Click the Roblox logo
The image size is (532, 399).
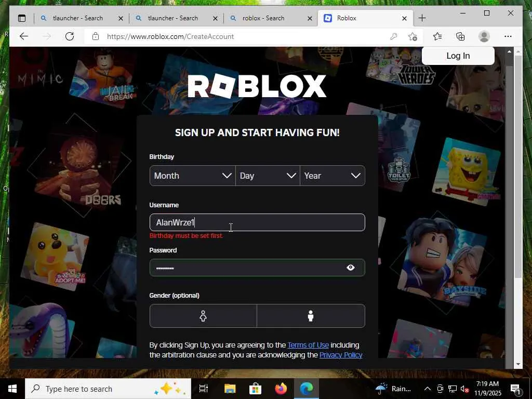coord(257,86)
